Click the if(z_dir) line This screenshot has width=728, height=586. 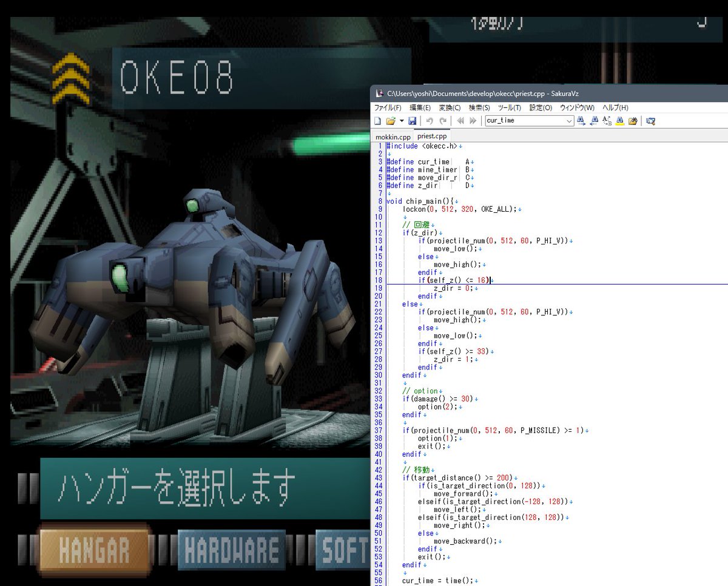pyautogui.click(x=421, y=233)
